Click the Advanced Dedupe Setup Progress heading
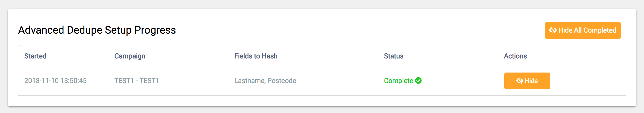644x113 pixels. [97, 30]
